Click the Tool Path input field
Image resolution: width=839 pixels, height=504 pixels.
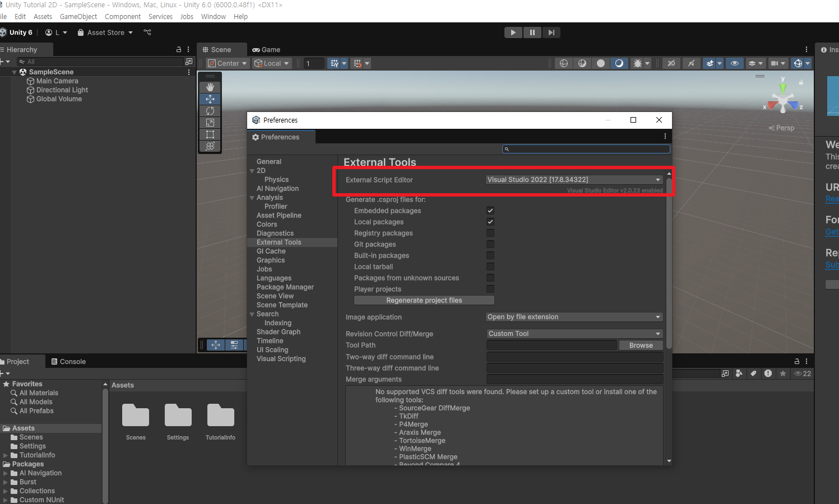[551, 346]
